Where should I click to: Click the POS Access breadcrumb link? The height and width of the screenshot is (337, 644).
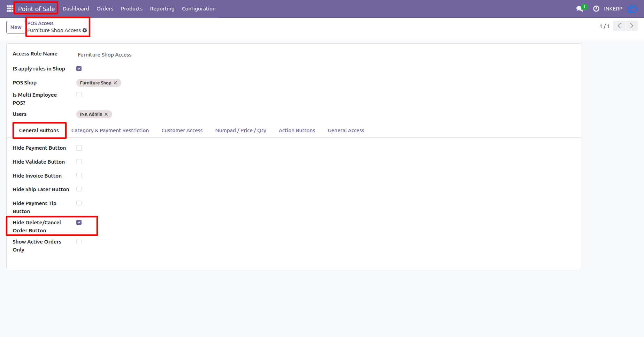point(40,23)
